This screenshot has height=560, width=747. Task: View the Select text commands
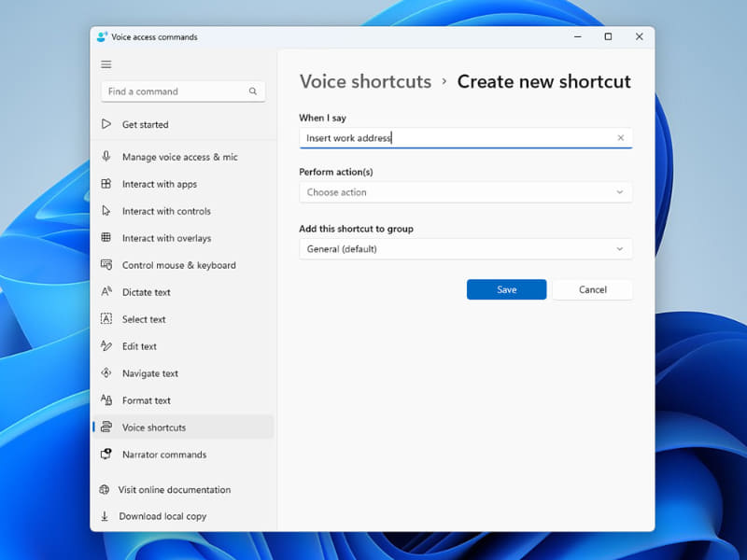coord(145,319)
